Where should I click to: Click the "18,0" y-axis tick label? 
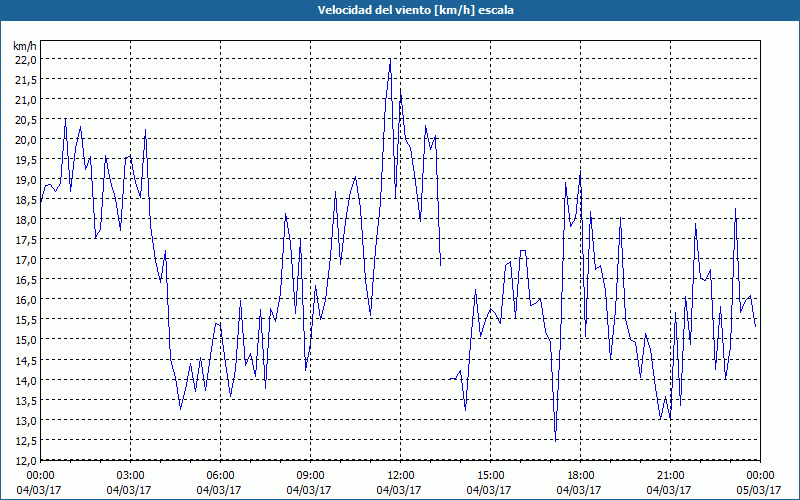tap(26, 220)
